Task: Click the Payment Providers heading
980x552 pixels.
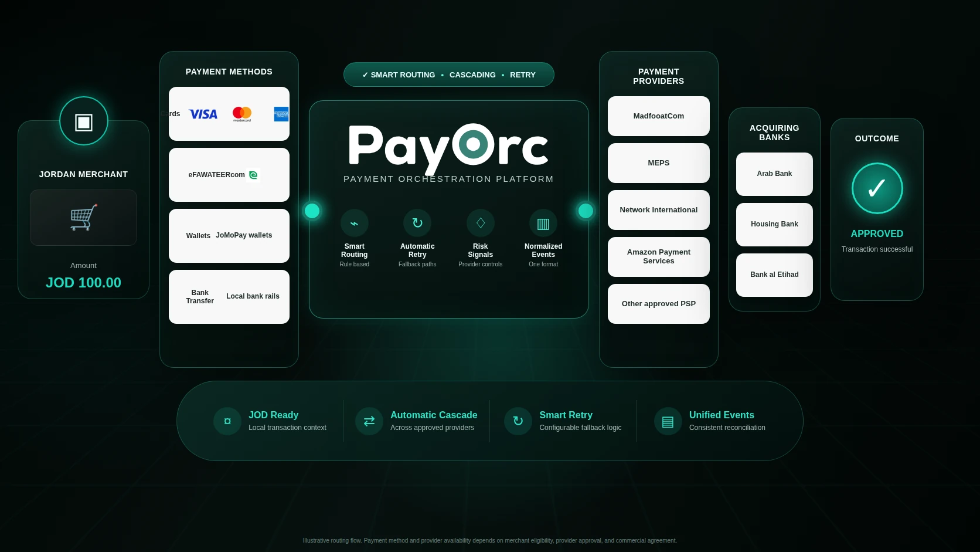Action: pyautogui.click(x=659, y=76)
